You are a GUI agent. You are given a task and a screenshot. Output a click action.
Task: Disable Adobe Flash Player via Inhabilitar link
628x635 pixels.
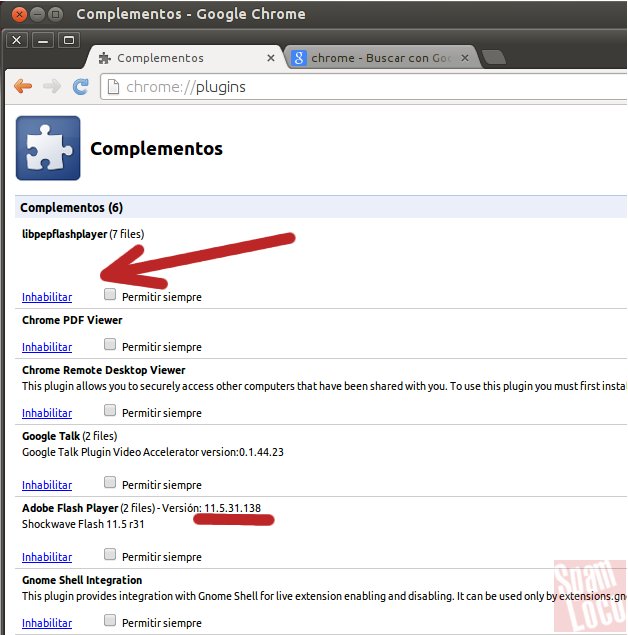pos(47,557)
